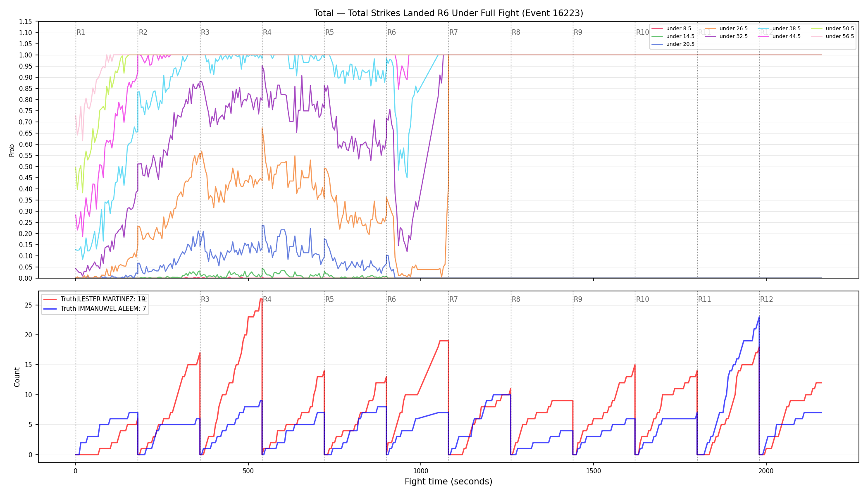Select the R3 round marker in probability chart
The image size is (868, 496).
[205, 32]
